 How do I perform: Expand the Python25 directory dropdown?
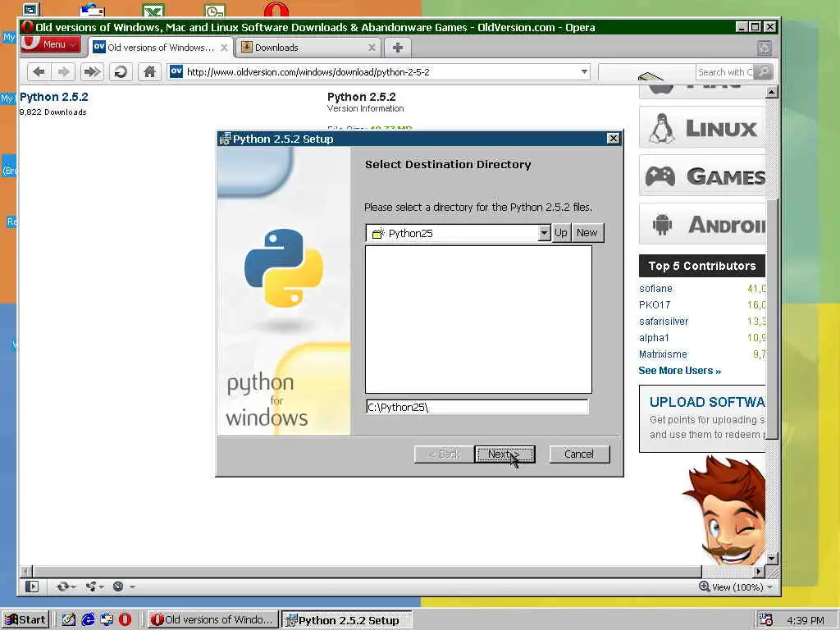click(545, 233)
